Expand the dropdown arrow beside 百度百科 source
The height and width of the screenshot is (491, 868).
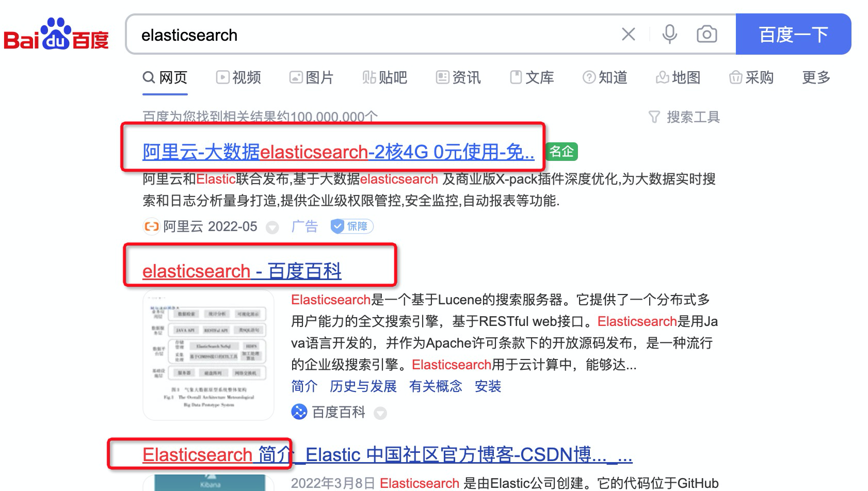click(380, 413)
